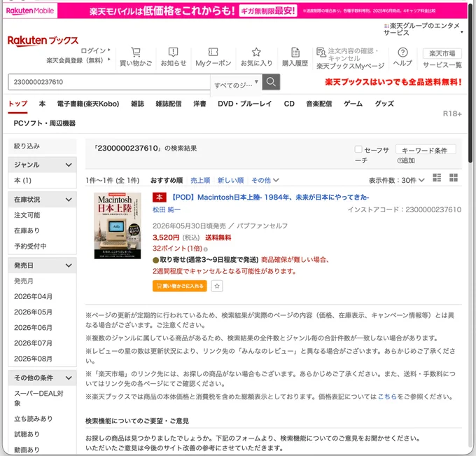Toggle the セーフサーチ checkbox
This screenshot has height=456, width=476.
[358, 149]
